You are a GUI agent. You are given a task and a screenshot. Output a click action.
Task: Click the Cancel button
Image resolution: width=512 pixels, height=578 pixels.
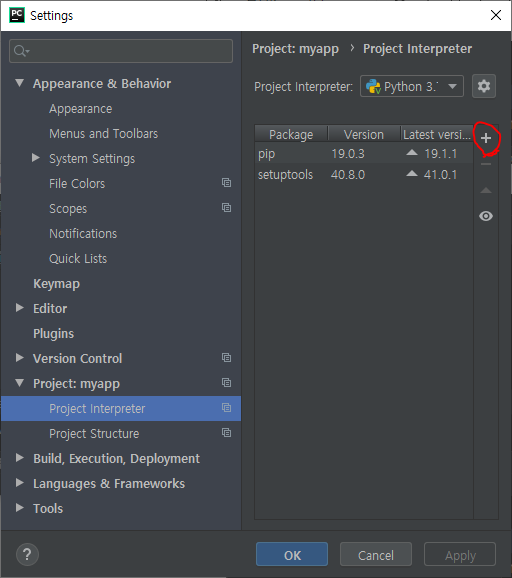tap(376, 554)
